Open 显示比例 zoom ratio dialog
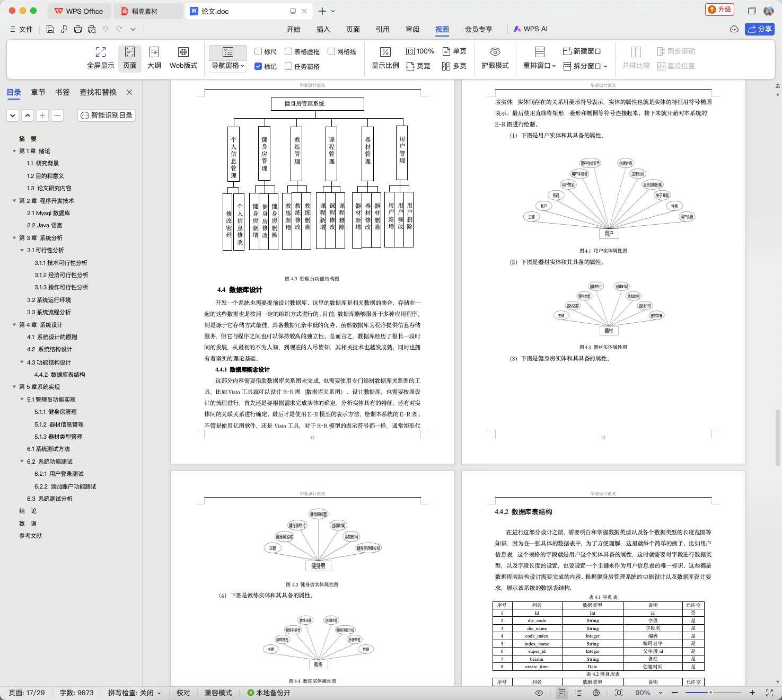Image resolution: width=782 pixels, height=700 pixels. 385,58
